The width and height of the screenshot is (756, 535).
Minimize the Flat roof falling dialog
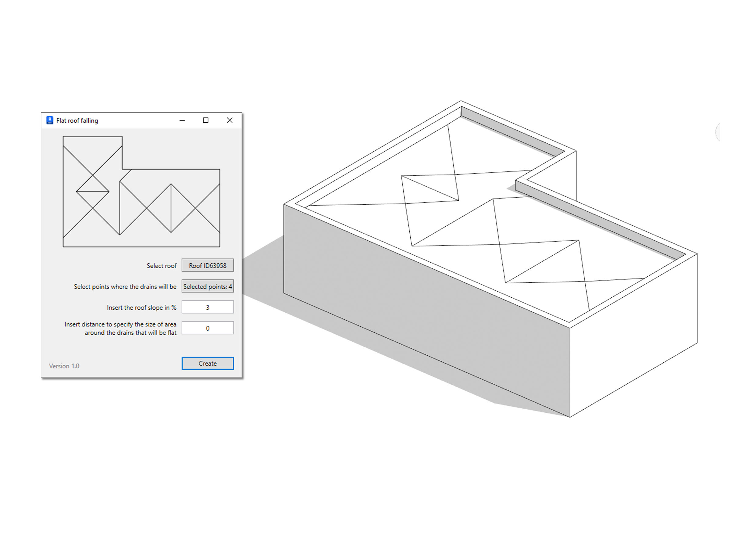pyautogui.click(x=182, y=120)
